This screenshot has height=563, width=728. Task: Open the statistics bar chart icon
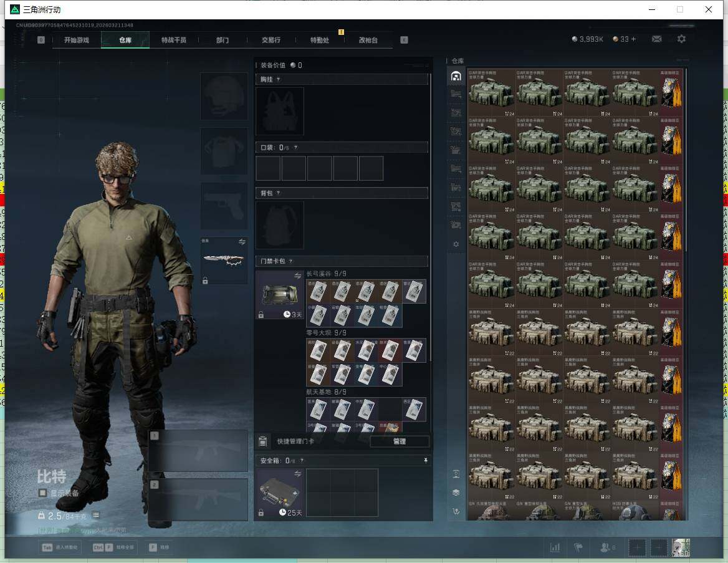tap(555, 547)
